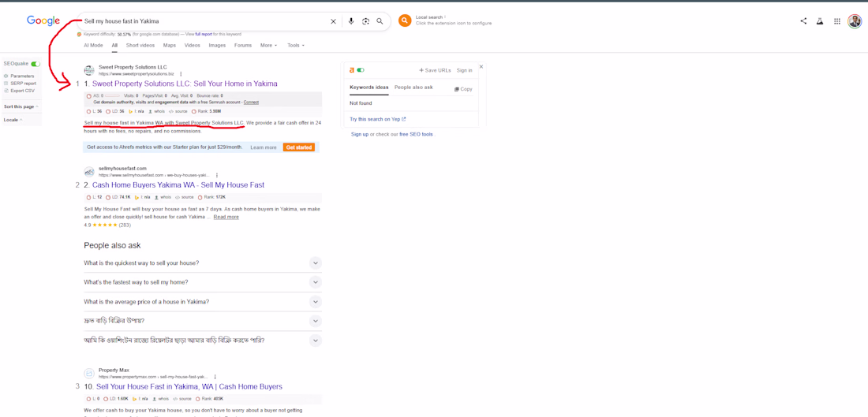Click Sign in within the Ahrefs panel
The image size is (868, 417).
(x=465, y=70)
